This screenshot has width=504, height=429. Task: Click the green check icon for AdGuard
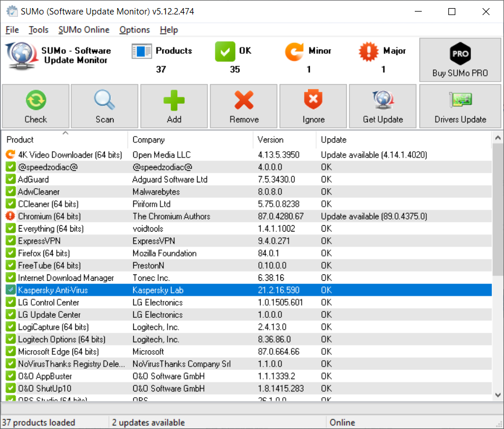point(10,179)
